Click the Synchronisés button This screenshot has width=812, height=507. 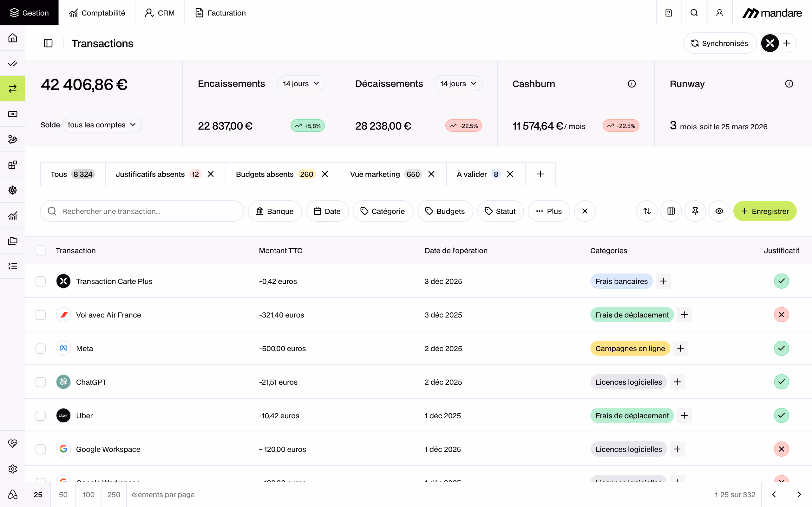(x=719, y=43)
